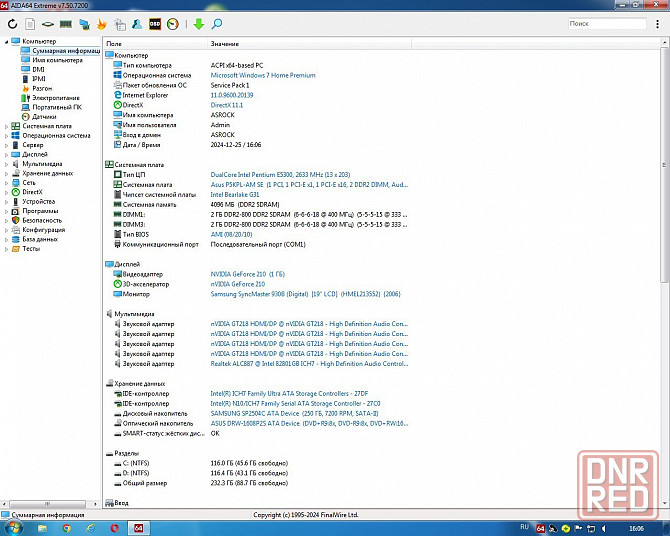Open the Report page icon in toolbar
This screenshot has height=536, width=670.
point(30,24)
